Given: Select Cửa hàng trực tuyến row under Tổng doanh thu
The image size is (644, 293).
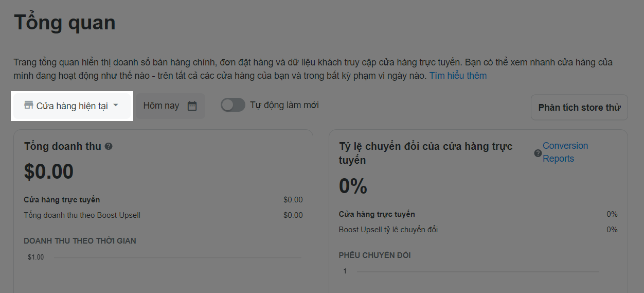Looking at the screenshot, I should tap(164, 200).
